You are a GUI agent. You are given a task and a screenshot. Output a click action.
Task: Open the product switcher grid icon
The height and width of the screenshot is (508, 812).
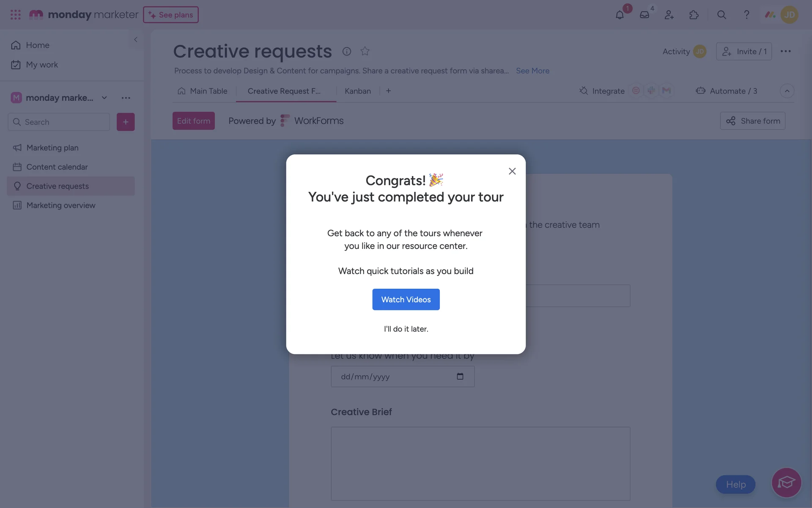point(16,15)
